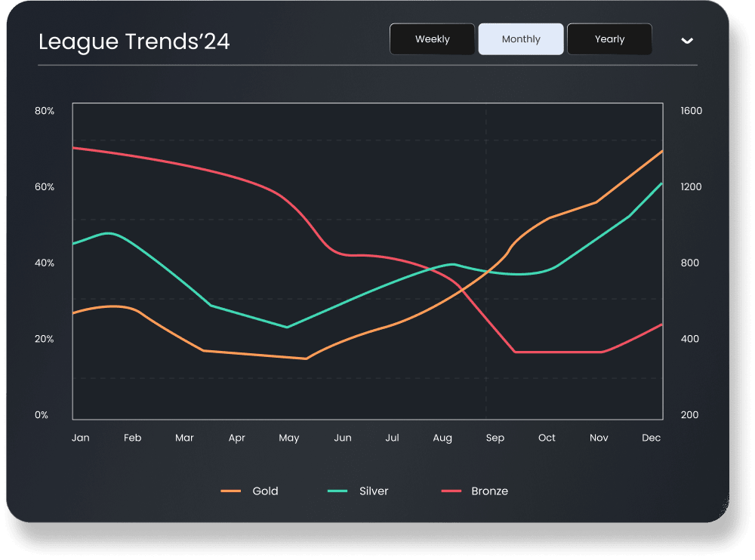Open the chevron dropdown near the top right
The image size is (755, 560).
687,42
